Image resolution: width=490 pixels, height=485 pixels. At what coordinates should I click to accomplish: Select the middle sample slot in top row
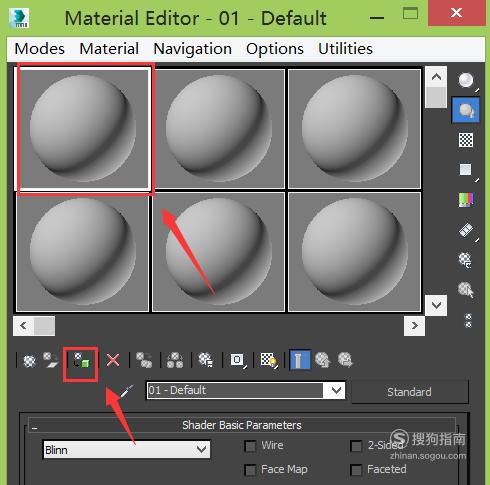click(x=219, y=129)
